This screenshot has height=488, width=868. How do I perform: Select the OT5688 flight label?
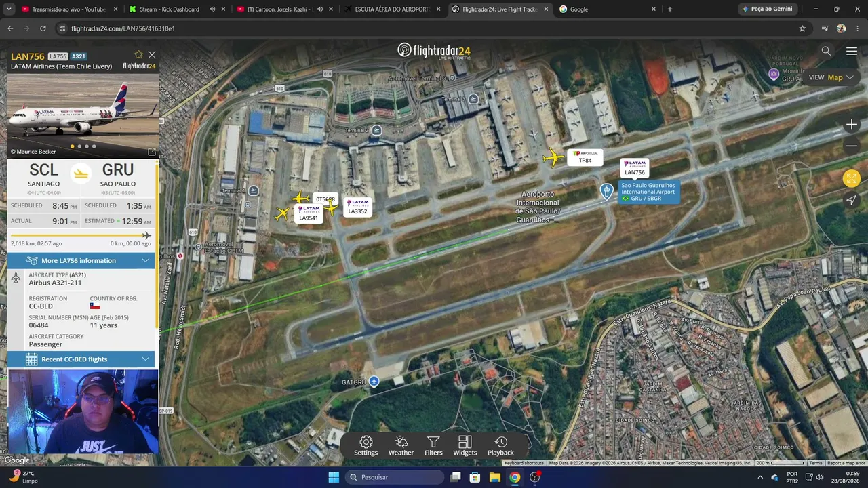click(x=325, y=199)
